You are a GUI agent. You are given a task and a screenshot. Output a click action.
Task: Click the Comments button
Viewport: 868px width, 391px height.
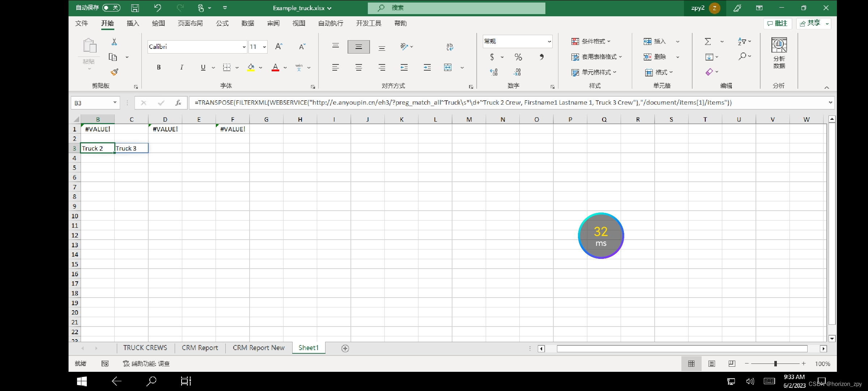(x=778, y=24)
